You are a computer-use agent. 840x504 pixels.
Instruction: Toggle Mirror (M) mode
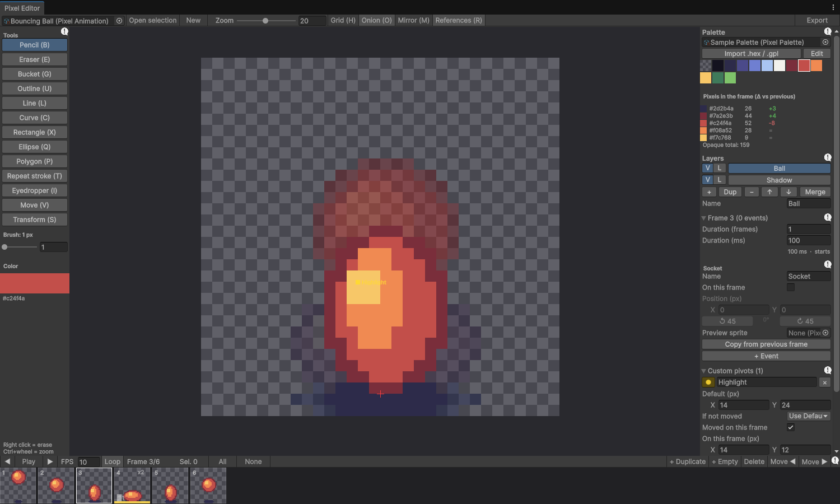pyautogui.click(x=413, y=20)
